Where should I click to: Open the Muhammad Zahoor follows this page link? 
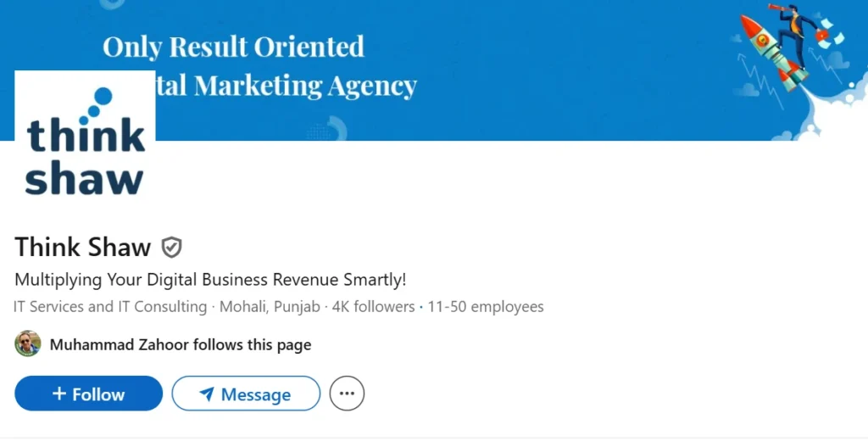(x=181, y=344)
